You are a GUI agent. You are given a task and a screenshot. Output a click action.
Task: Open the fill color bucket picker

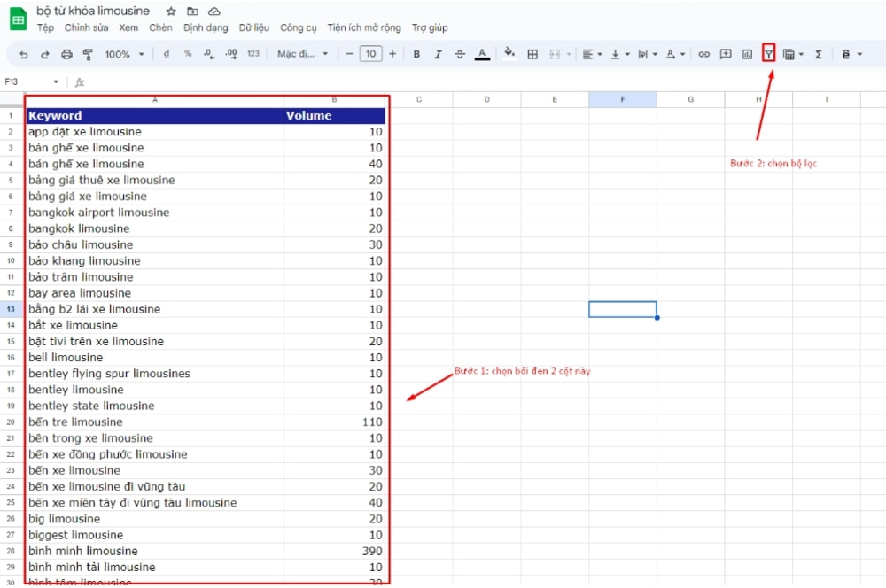[x=509, y=53]
